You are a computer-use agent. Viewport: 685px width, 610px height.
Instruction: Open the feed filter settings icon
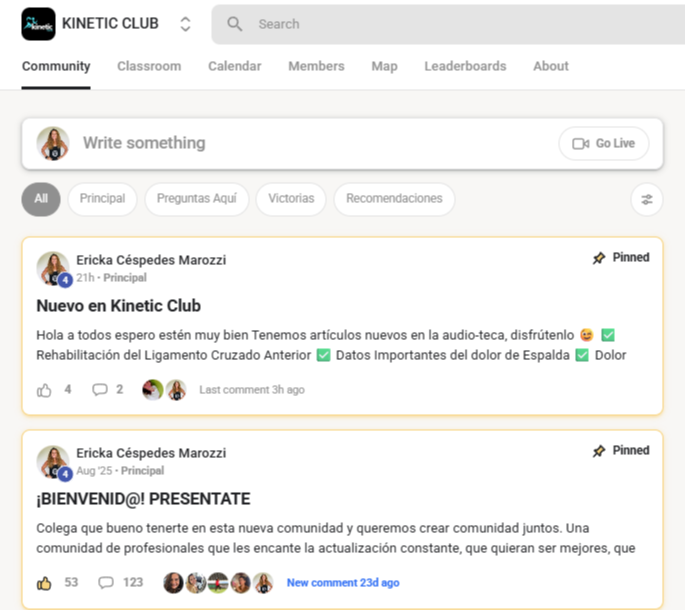point(647,200)
